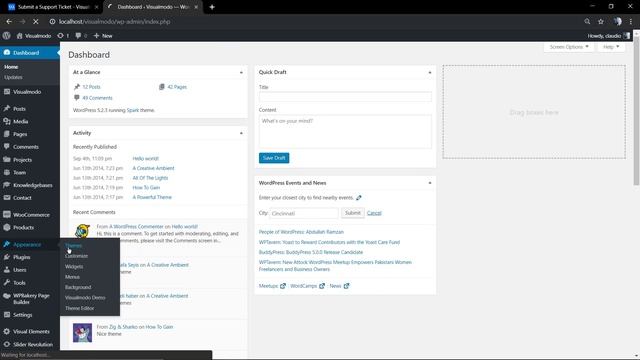The width and height of the screenshot is (640, 360).
Task: Open Products in the sidebar
Action: coord(23,228)
